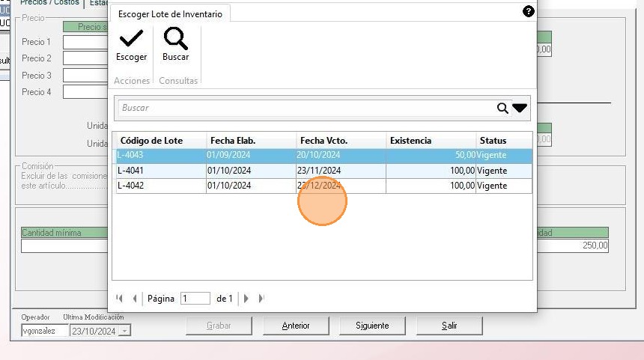Click the Página number input box

tap(195, 299)
